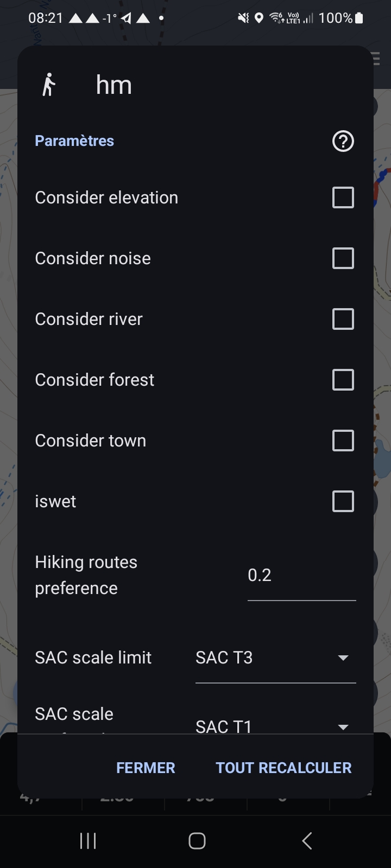Tap the location pin status icon
Viewport: 391px width, 868px height.
[x=259, y=18]
